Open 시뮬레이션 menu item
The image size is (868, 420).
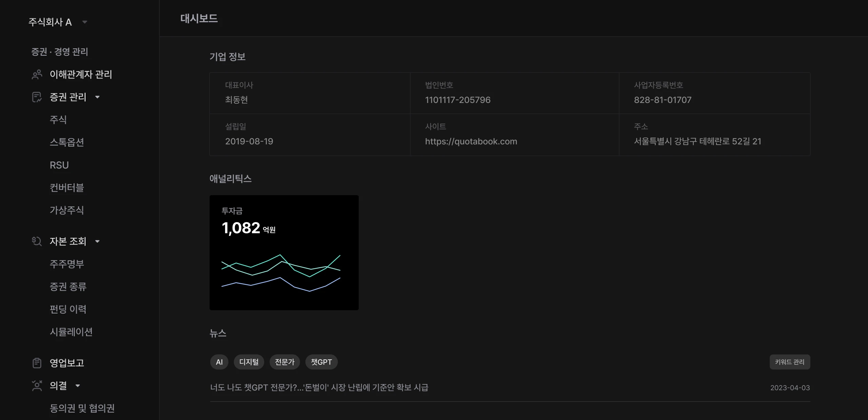coord(71,332)
